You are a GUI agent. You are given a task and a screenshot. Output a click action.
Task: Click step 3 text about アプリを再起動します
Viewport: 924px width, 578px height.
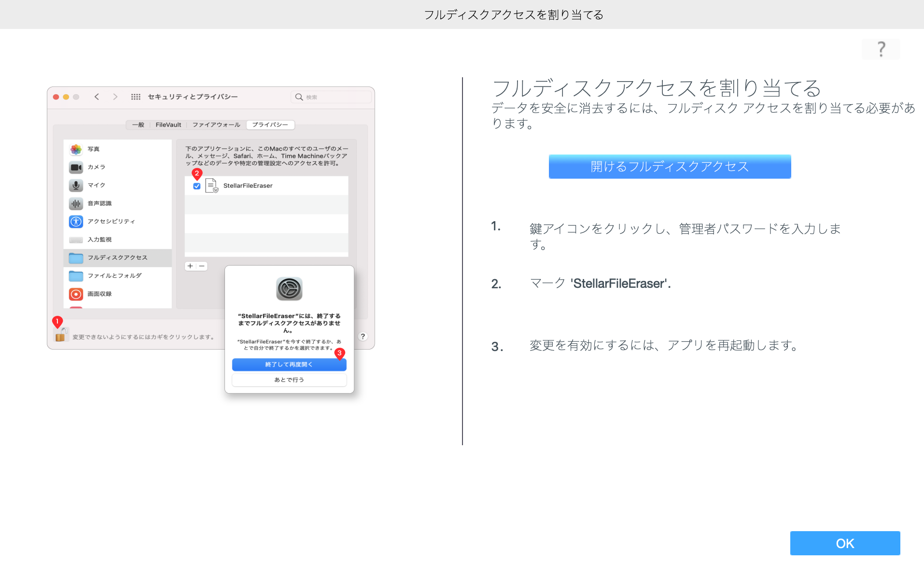point(665,345)
